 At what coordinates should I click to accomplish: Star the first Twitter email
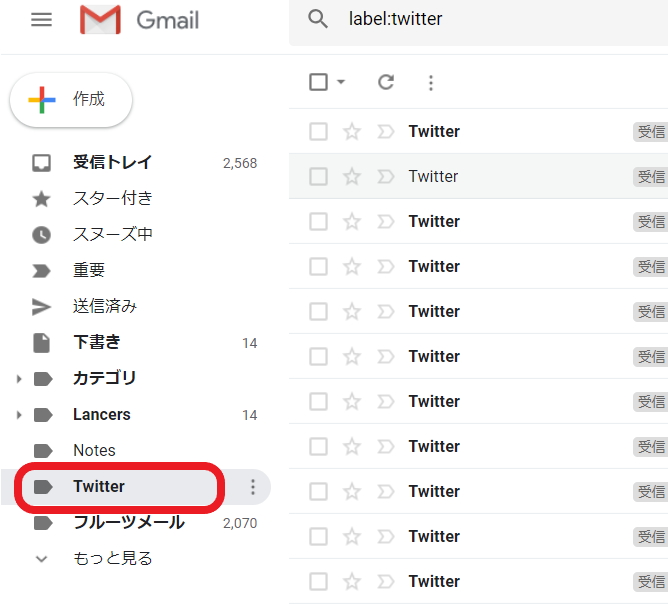point(352,132)
